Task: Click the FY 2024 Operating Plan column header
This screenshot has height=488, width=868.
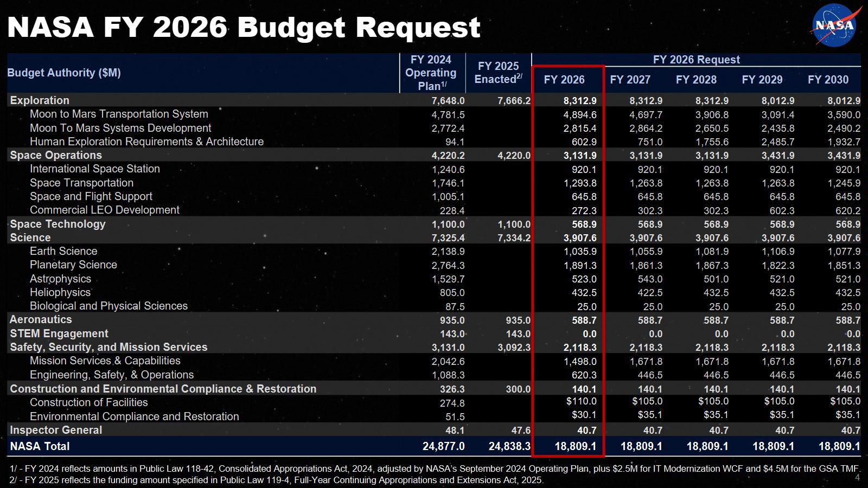Action: coord(431,73)
